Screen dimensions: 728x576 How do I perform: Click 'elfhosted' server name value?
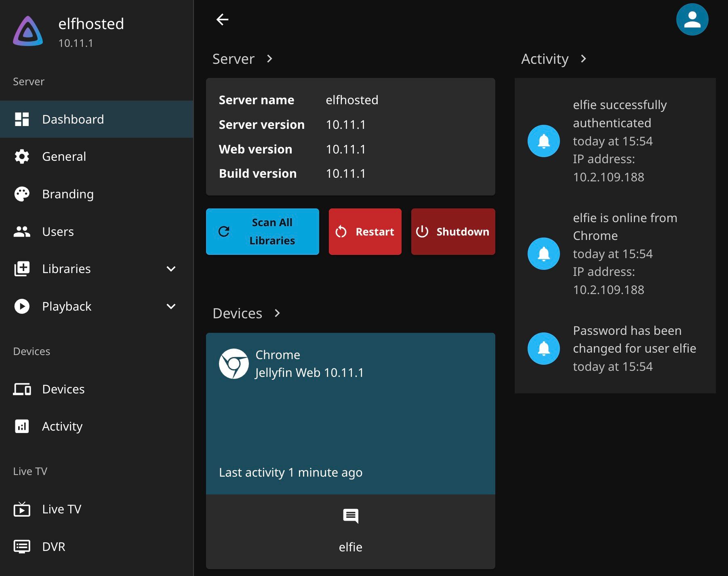point(352,100)
